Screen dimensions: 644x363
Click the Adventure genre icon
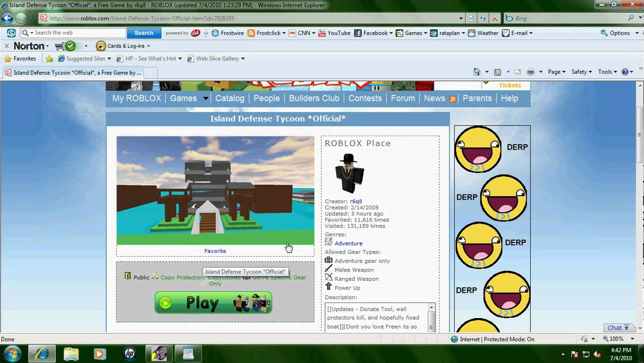click(x=329, y=242)
